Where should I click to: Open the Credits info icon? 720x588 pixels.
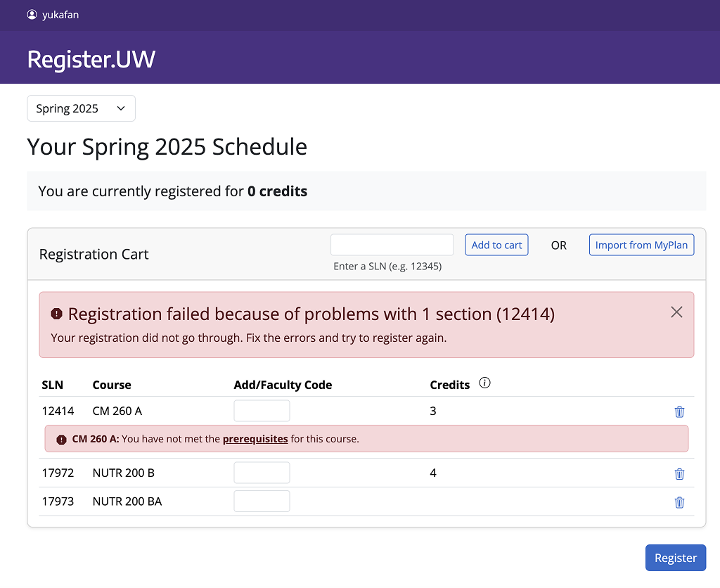(x=484, y=383)
